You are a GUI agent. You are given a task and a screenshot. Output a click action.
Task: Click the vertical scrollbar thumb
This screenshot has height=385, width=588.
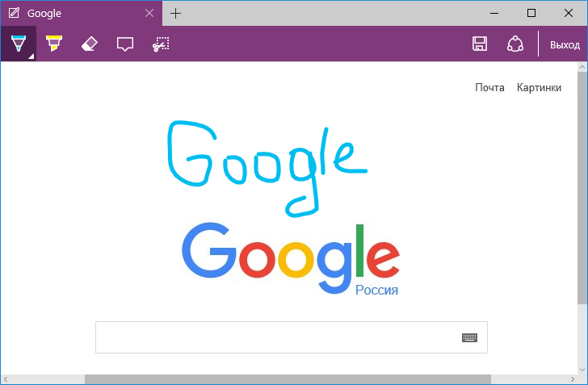tap(582, 188)
